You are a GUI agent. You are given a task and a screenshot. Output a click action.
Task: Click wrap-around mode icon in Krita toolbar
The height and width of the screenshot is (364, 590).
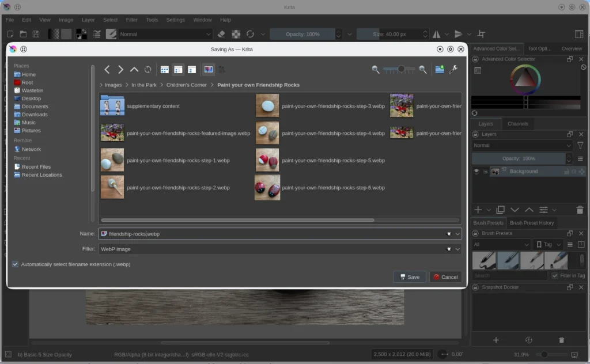(481, 34)
